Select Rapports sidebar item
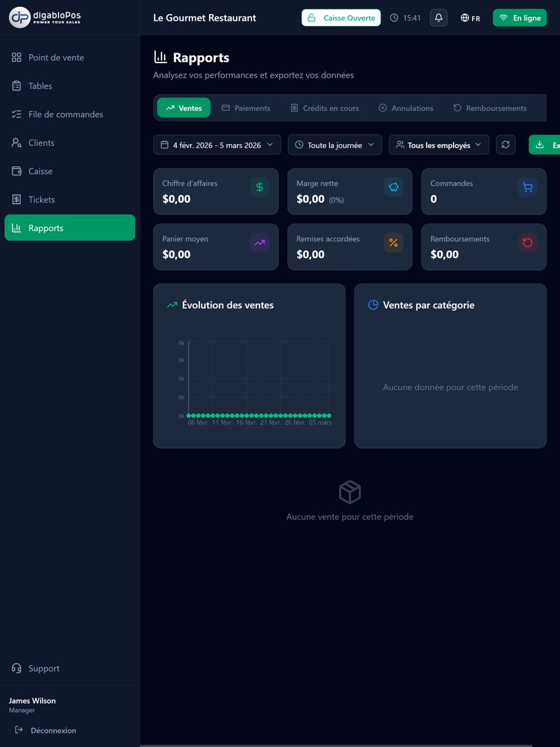Image resolution: width=560 pixels, height=747 pixels. click(69, 228)
